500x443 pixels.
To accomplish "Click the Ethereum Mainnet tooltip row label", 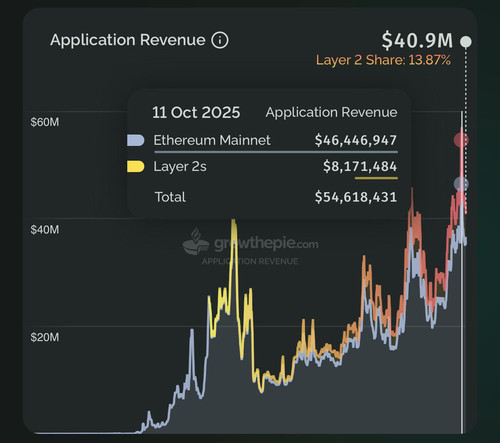I will (212, 140).
